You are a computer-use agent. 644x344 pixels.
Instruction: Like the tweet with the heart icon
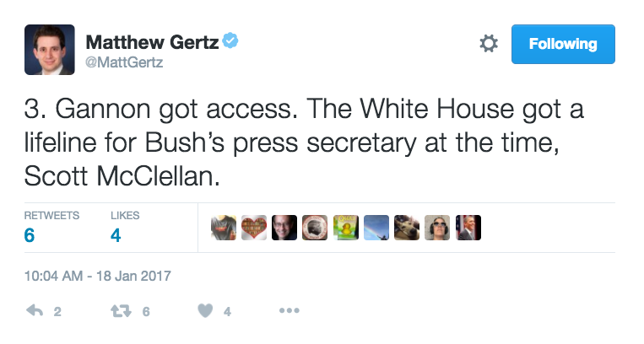(205, 311)
